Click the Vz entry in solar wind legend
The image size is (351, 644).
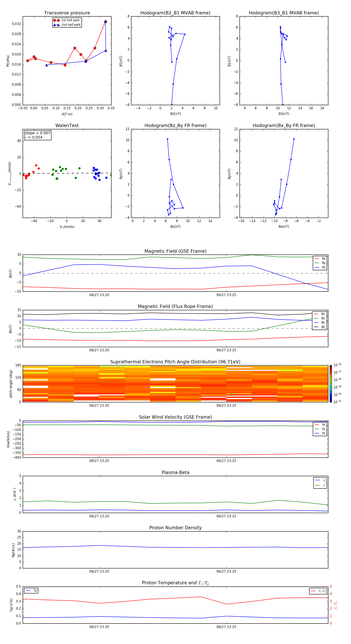pyautogui.click(x=320, y=433)
